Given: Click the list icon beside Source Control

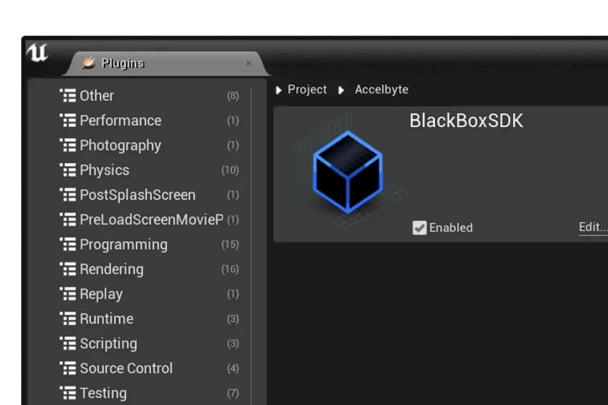Looking at the screenshot, I should pyautogui.click(x=68, y=368).
